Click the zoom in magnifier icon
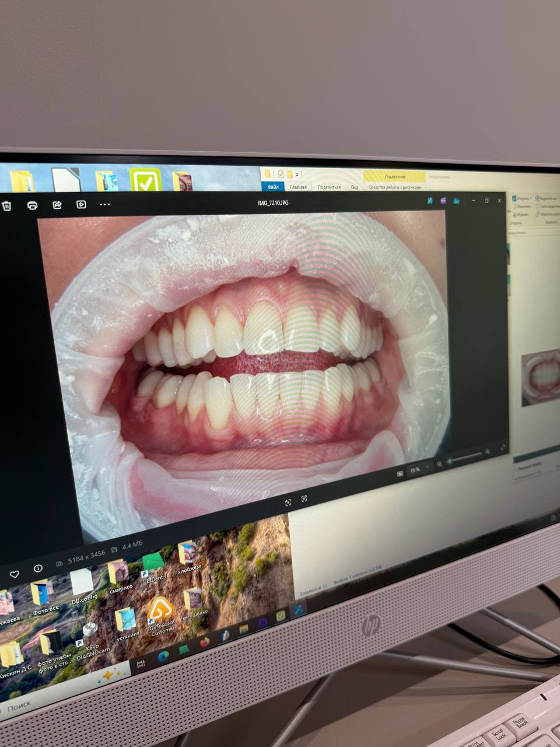 (488, 452)
